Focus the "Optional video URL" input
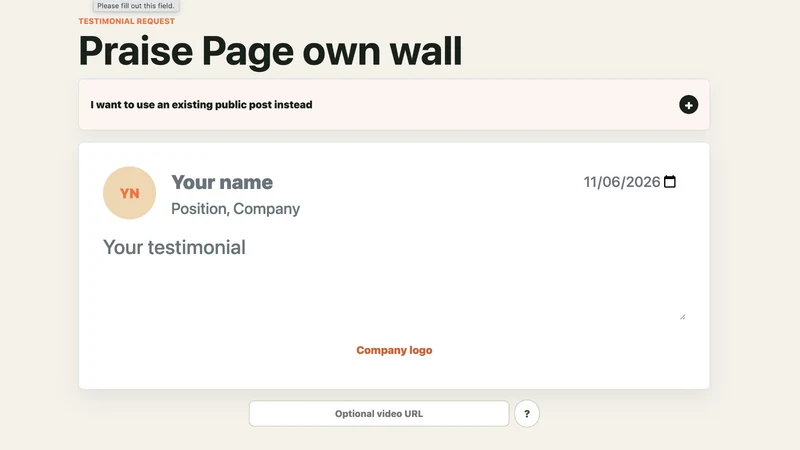This screenshot has height=450, width=800. coord(379,414)
